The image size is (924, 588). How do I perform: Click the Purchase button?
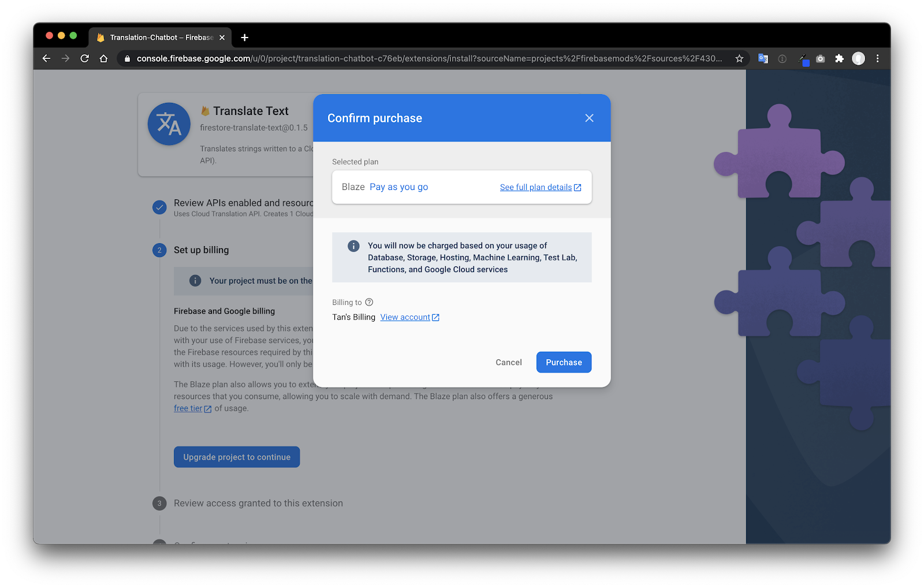click(564, 362)
